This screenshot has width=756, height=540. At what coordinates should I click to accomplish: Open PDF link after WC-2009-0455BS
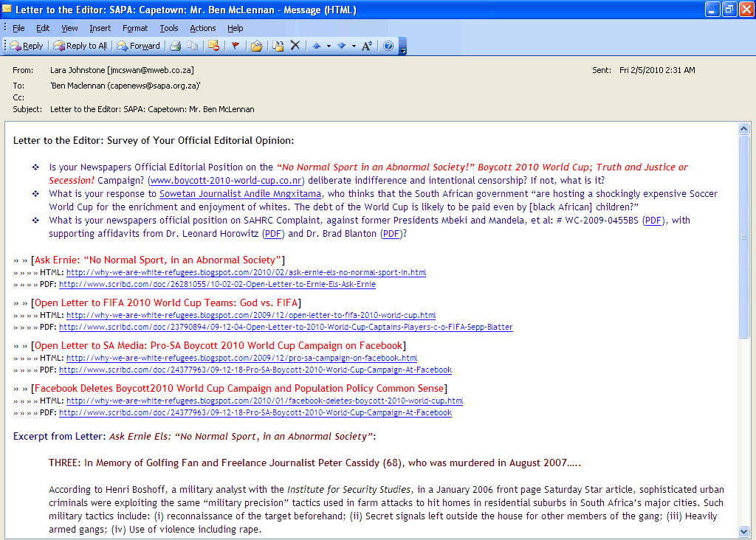pos(653,220)
